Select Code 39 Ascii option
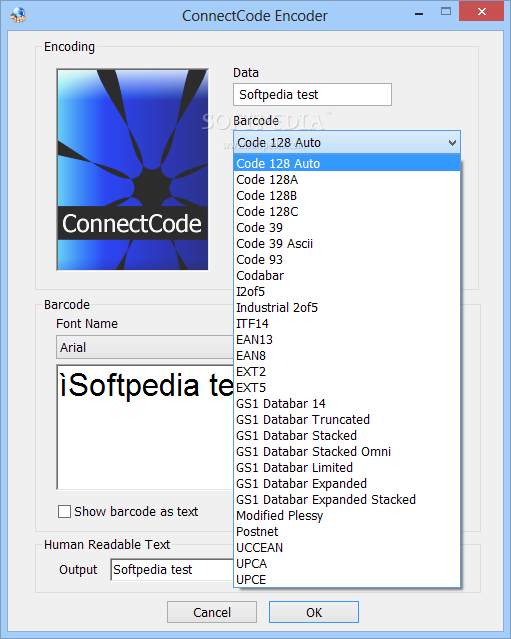 click(347, 243)
